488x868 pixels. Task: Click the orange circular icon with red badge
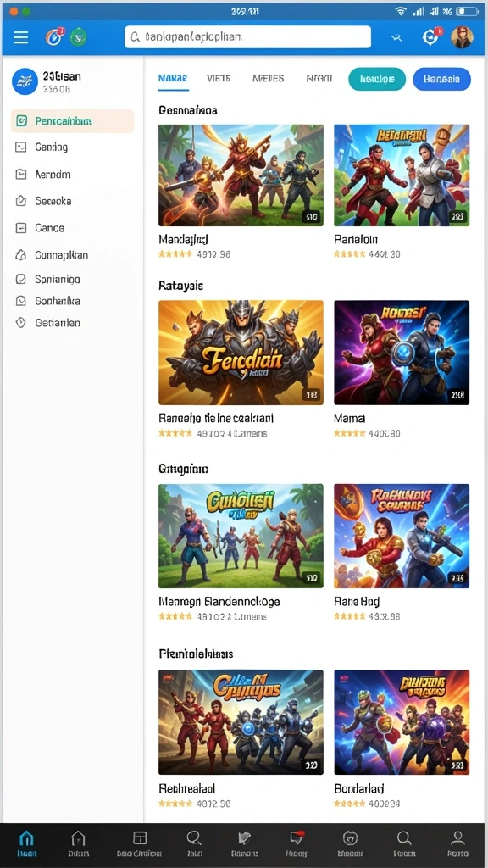point(53,36)
